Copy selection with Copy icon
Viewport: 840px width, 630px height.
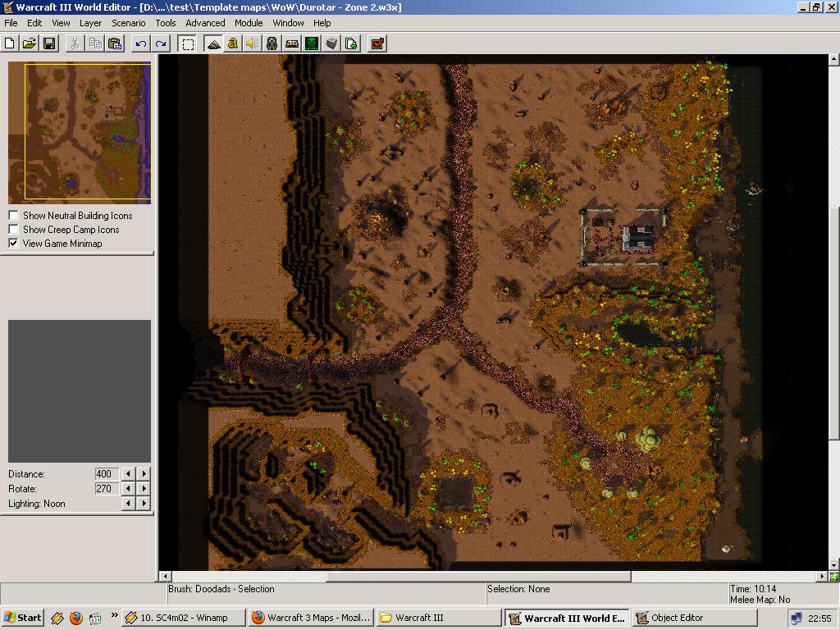[x=95, y=43]
